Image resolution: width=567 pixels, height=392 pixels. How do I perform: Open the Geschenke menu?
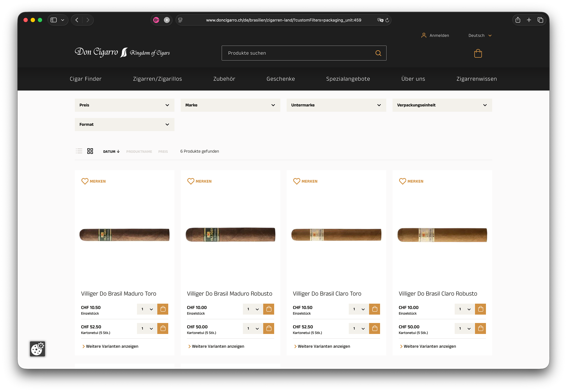(x=281, y=79)
